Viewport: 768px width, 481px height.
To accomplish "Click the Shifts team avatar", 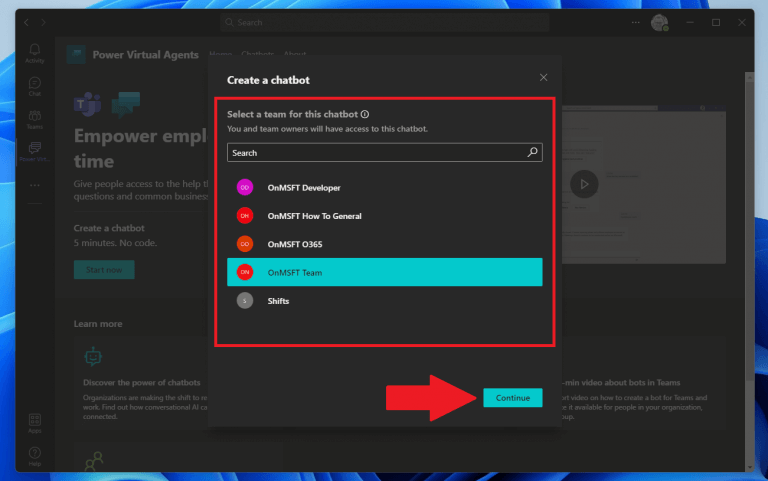I will [x=245, y=300].
